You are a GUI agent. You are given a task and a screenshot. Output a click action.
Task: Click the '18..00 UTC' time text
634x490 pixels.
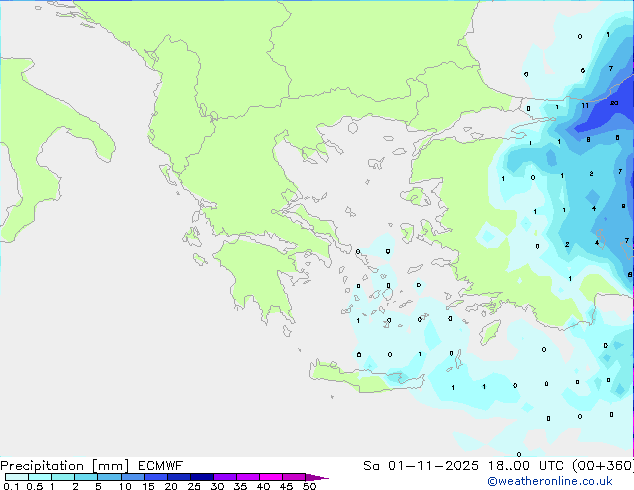tap(526, 466)
